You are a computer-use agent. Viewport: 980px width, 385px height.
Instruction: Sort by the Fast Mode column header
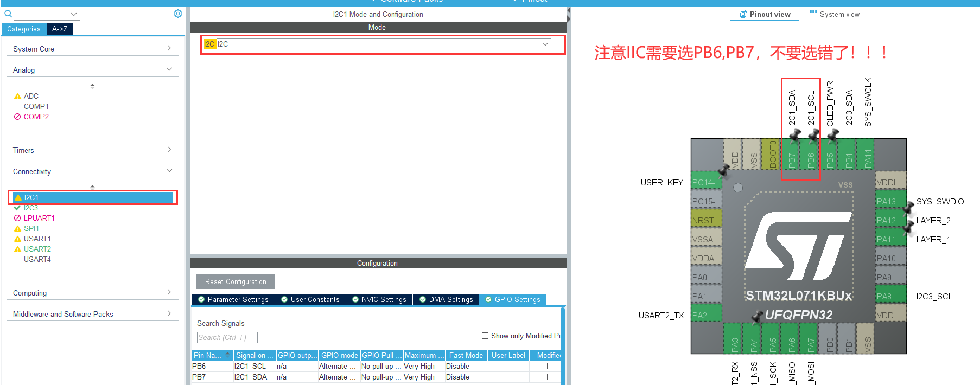pos(466,355)
